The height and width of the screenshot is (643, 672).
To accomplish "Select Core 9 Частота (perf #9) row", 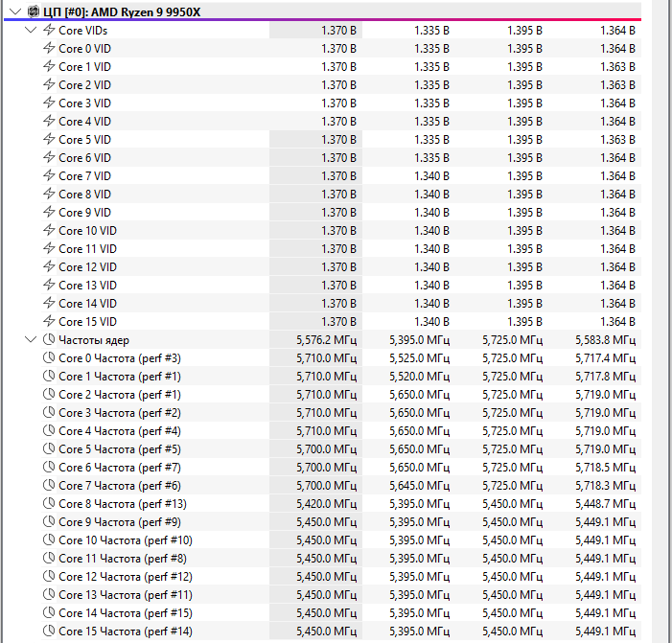I will [x=341, y=521].
